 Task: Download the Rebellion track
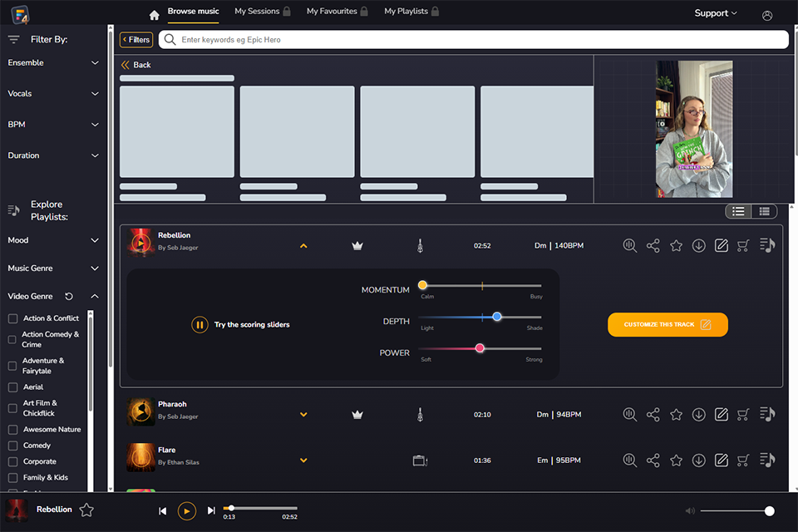699,245
